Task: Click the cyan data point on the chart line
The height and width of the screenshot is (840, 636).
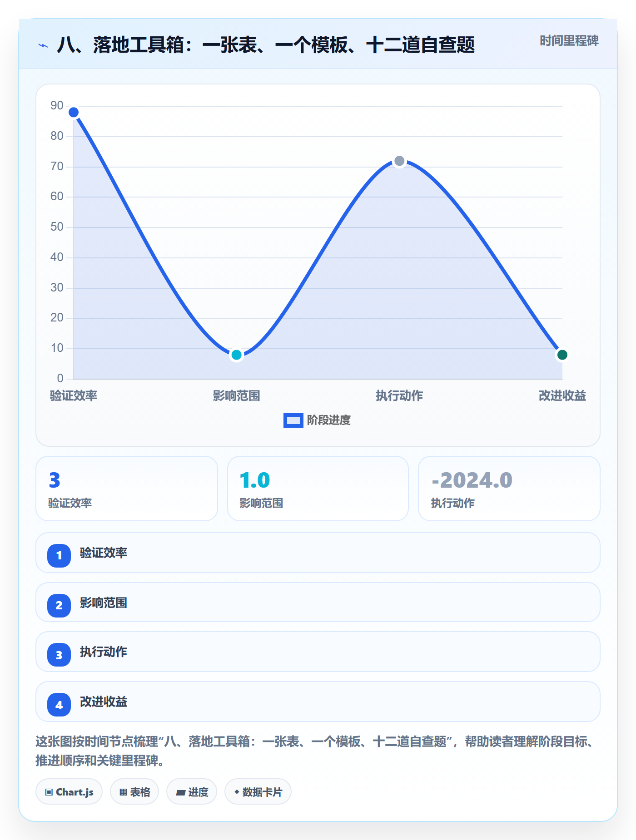Action: click(236, 355)
